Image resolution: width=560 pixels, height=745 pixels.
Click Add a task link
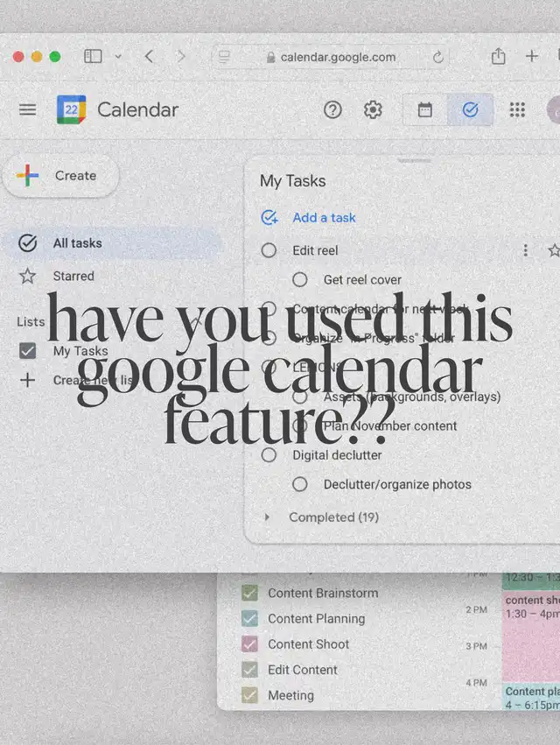(x=324, y=218)
